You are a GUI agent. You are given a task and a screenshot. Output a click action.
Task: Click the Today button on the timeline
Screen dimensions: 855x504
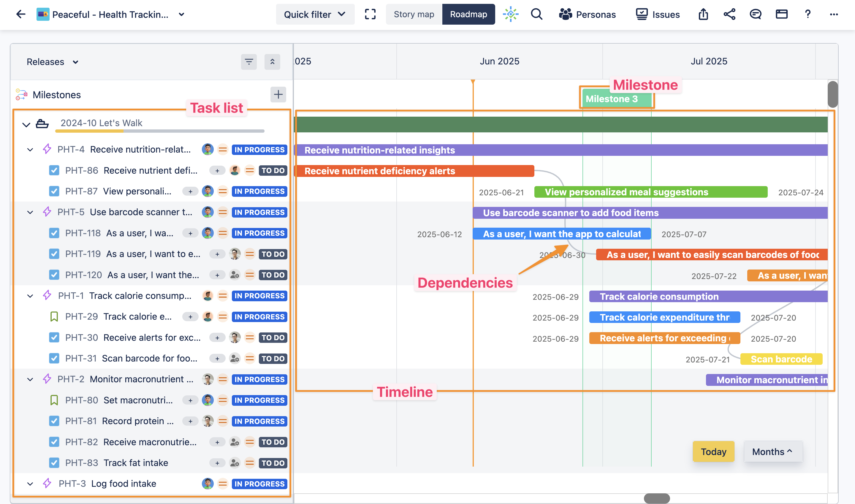713,452
